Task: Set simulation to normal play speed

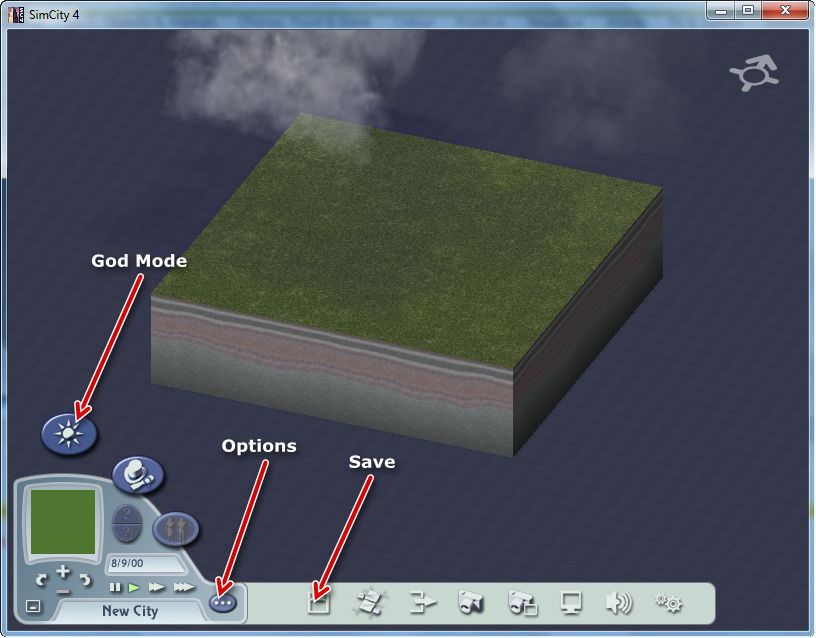Action: [x=134, y=588]
